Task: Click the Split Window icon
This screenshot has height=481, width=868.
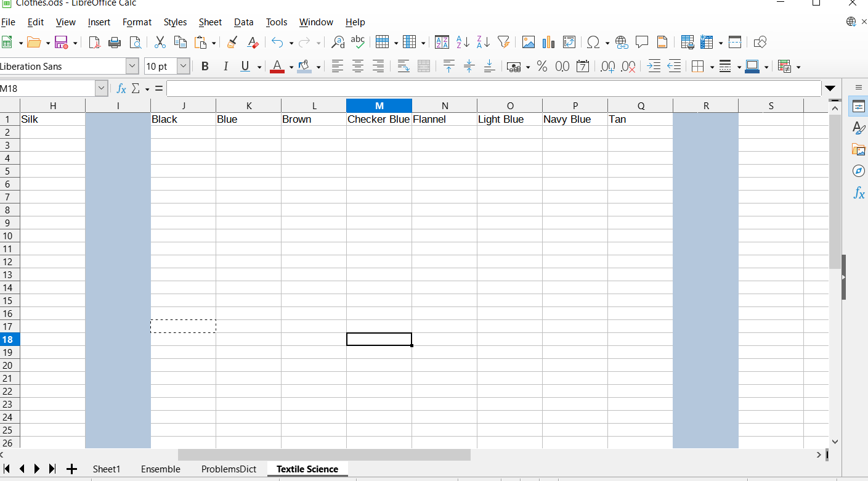Action: coord(735,42)
